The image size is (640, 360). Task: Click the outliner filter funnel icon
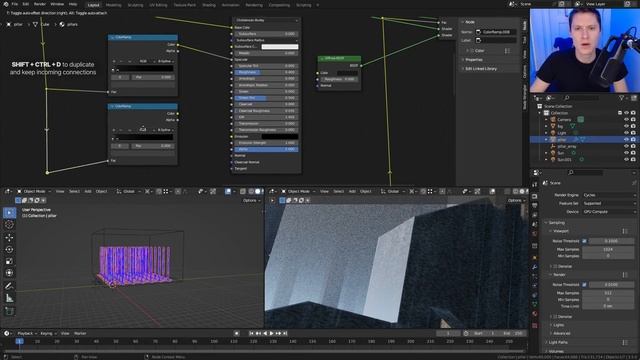[622, 98]
